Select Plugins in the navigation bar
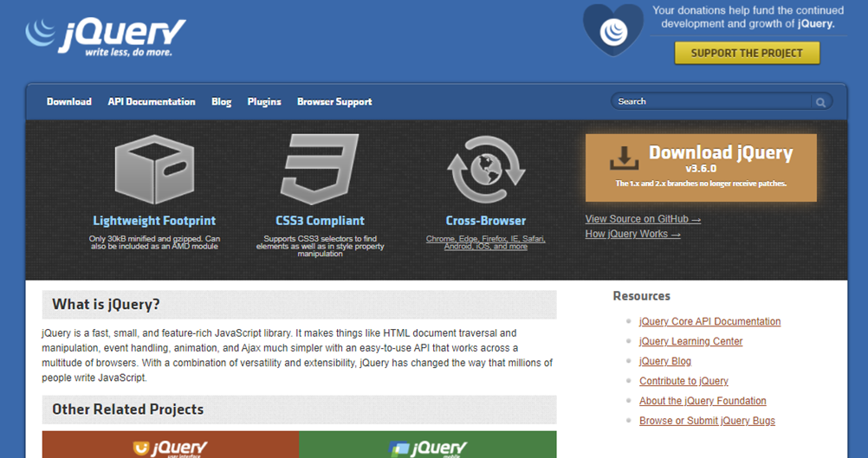Viewport: 868px width, 458px height. [264, 102]
